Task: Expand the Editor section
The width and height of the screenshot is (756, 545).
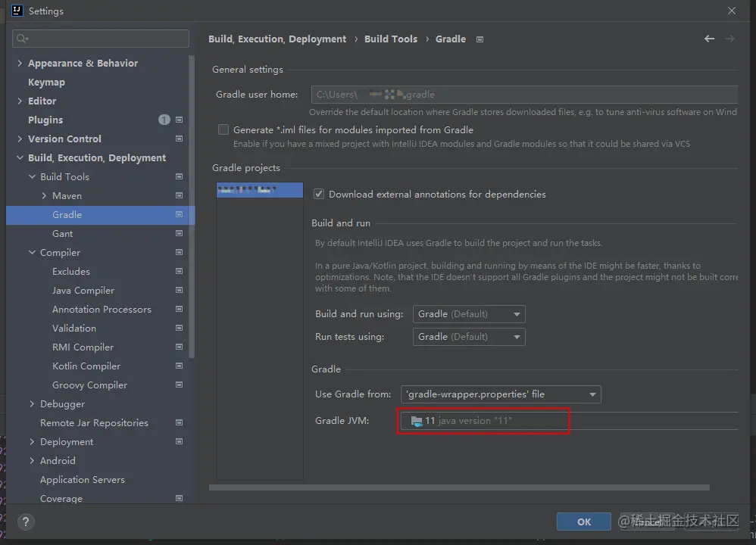Action: pos(20,101)
